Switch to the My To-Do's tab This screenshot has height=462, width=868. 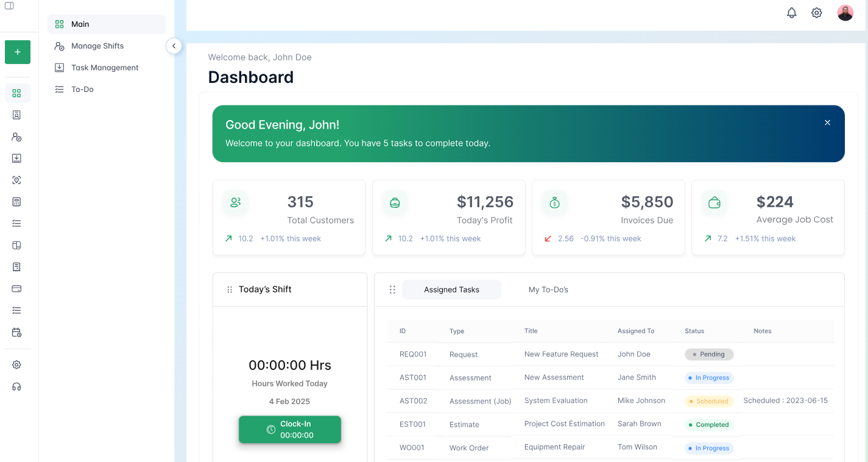548,290
